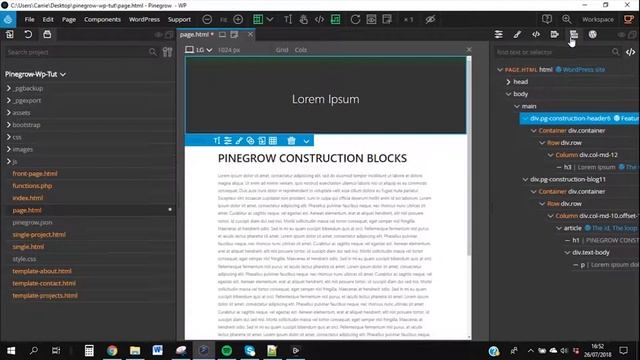This screenshot has height=360, width=640.
Task: Open more options chevron on element toolbar
Action: point(306,141)
